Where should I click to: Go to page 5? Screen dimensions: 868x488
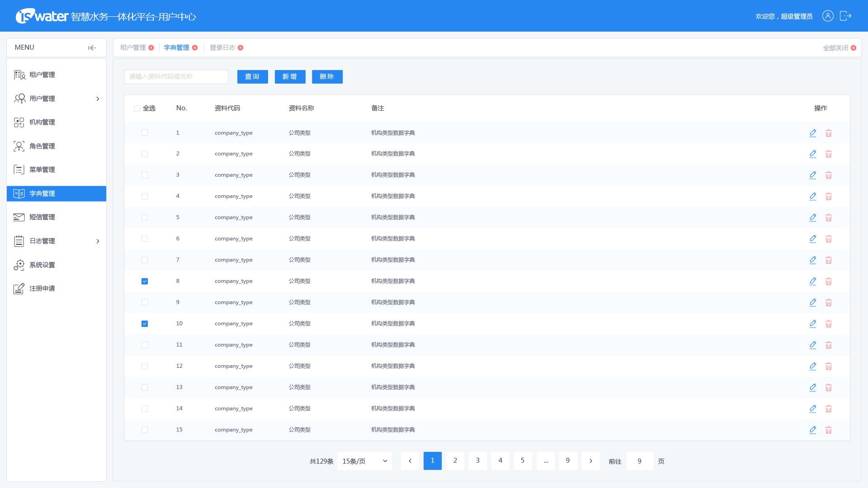[x=523, y=461]
